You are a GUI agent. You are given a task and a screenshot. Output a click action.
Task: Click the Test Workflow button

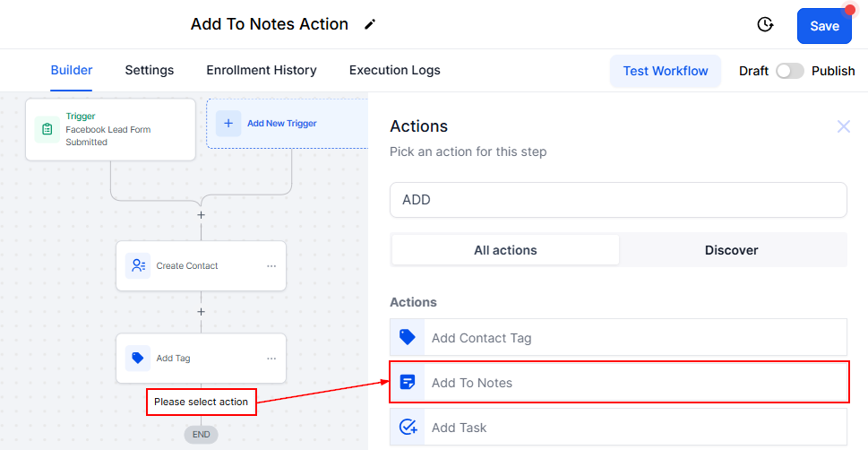pos(666,71)
